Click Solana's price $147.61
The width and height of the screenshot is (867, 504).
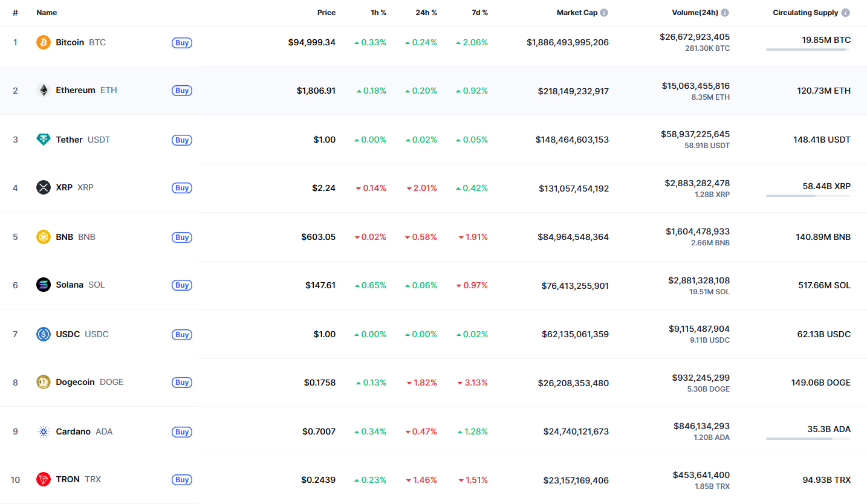[x=320, y=285]
